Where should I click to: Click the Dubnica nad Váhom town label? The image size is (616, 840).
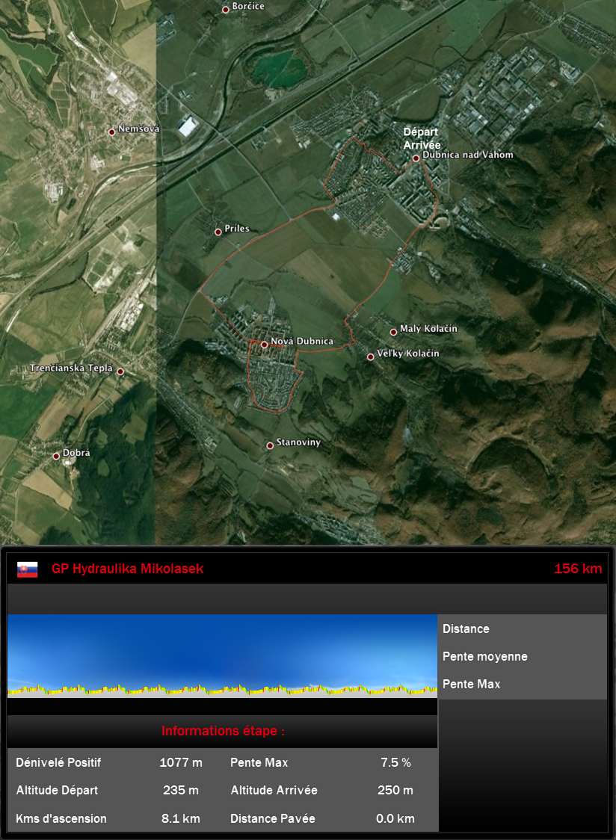point(467,155)
